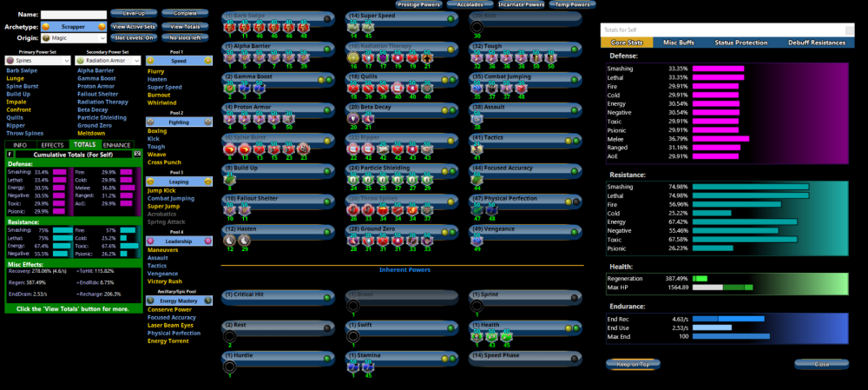
Task: Open the Incarnate Powers button
Action: [518, 4]
